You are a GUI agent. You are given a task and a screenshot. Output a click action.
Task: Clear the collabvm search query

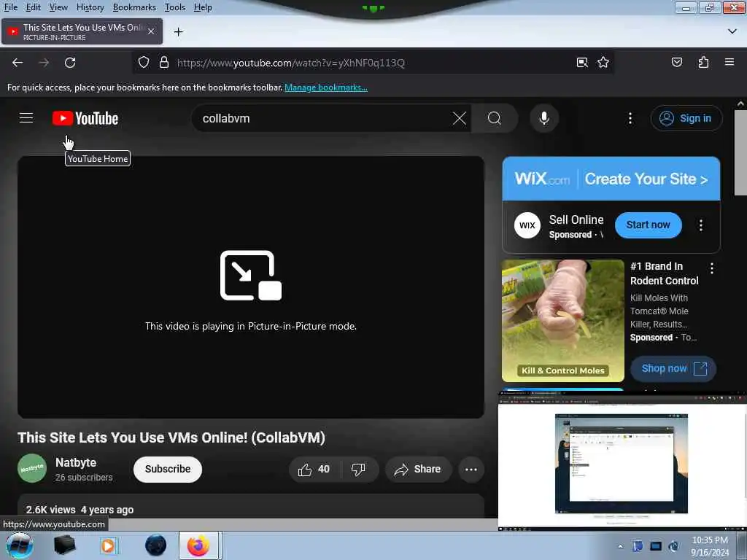click(x=460, y=118)
